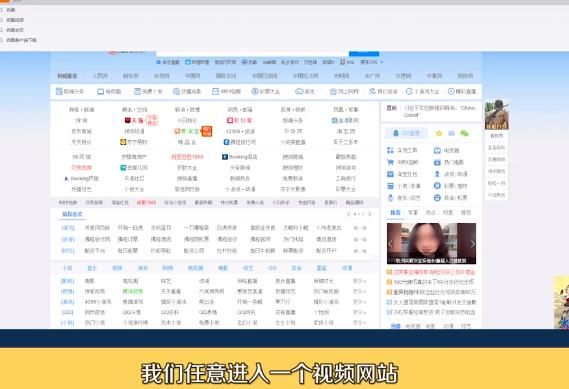Image resolution: width=569 pixels, height=389 pixels.
Task: Click inside the search input field
Action: click(x=252, y=54)
